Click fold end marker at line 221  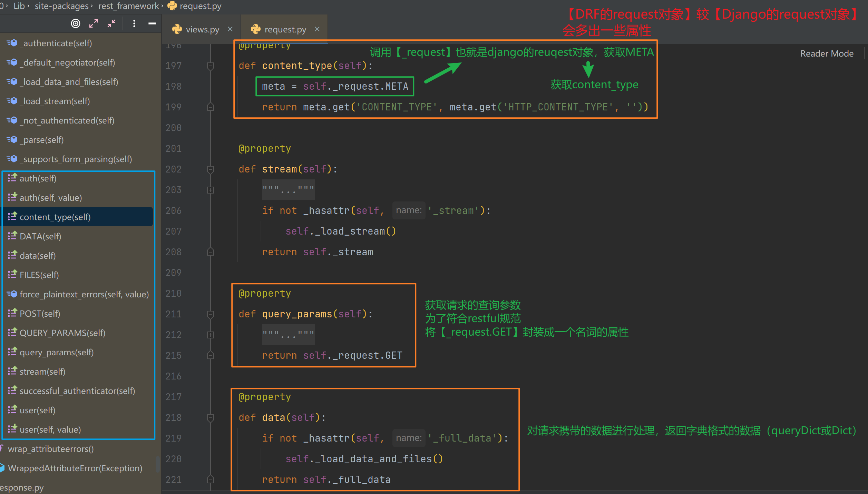pyautogui.click(x=210, y=480)
